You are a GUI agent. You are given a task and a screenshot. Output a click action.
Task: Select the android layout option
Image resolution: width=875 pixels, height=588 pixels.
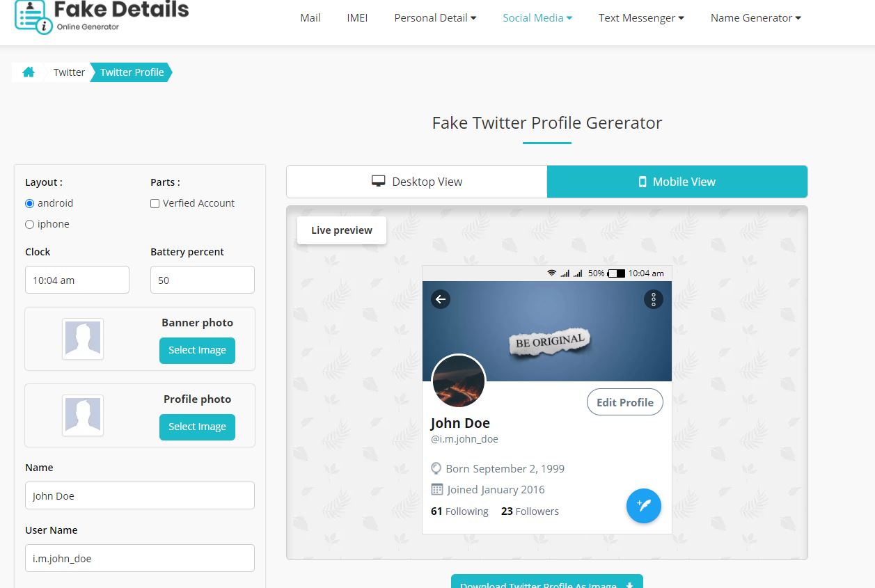29,203
